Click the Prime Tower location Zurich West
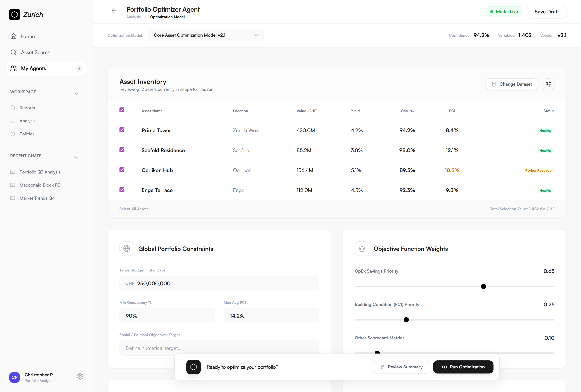The width and height of the screenshot is (581, 392). 246,130
